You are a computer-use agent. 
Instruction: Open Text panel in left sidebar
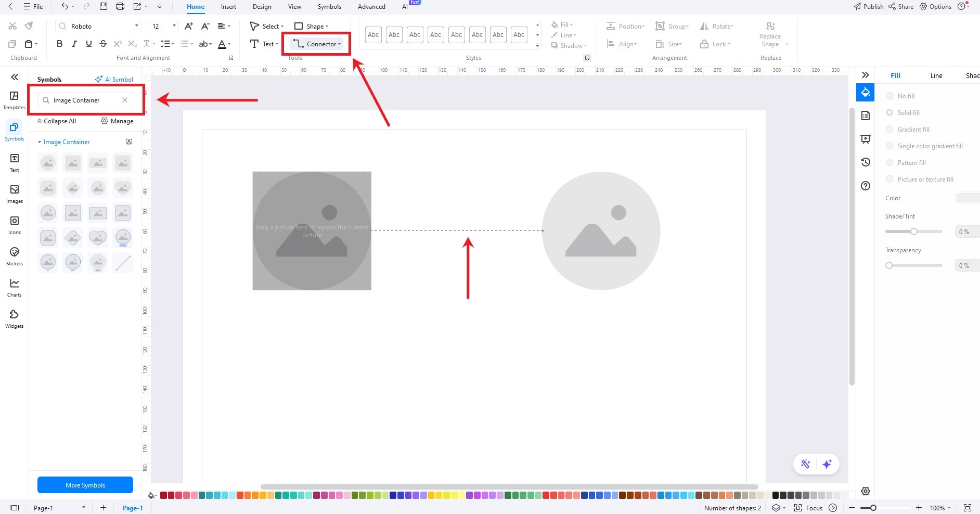click(x=14, y=162)
